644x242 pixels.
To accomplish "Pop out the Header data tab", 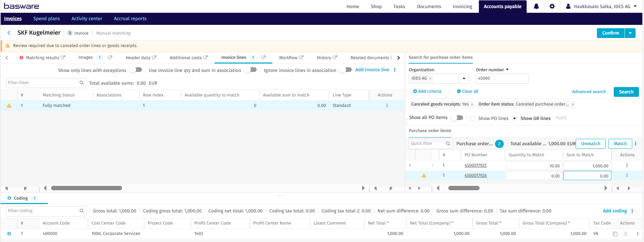I will tap(154, 57).
